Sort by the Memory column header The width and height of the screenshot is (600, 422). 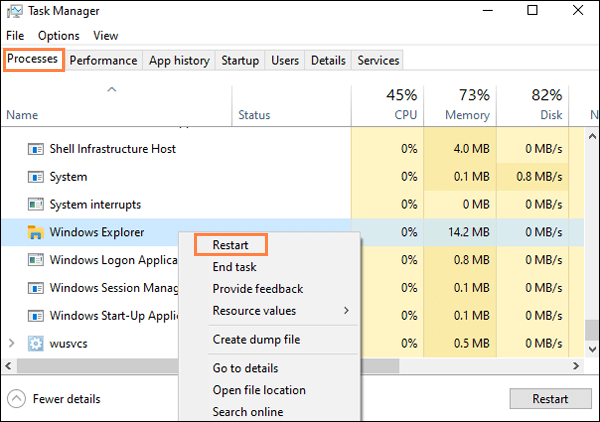tap(460, 105)
